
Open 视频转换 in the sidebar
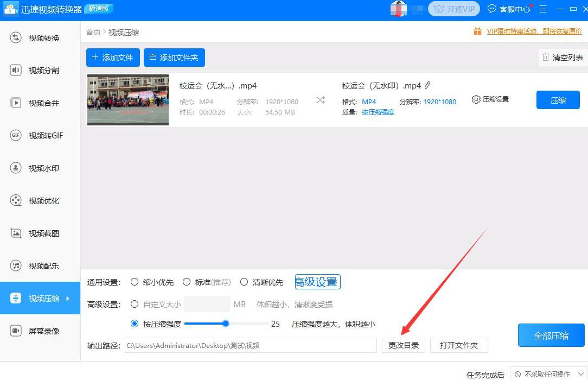[x=40, y=38]
